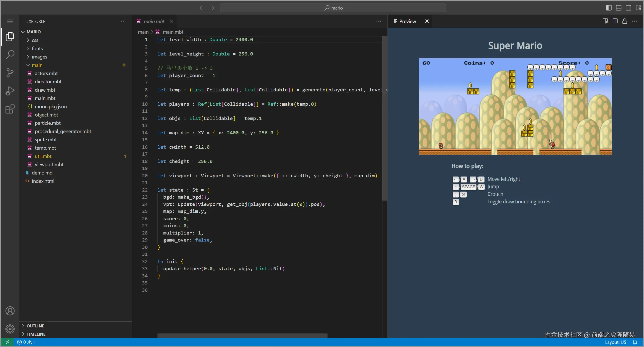Open Preview more actions menu
The image size is (644, 347).
pyautogui.click(x=634, y=21)
